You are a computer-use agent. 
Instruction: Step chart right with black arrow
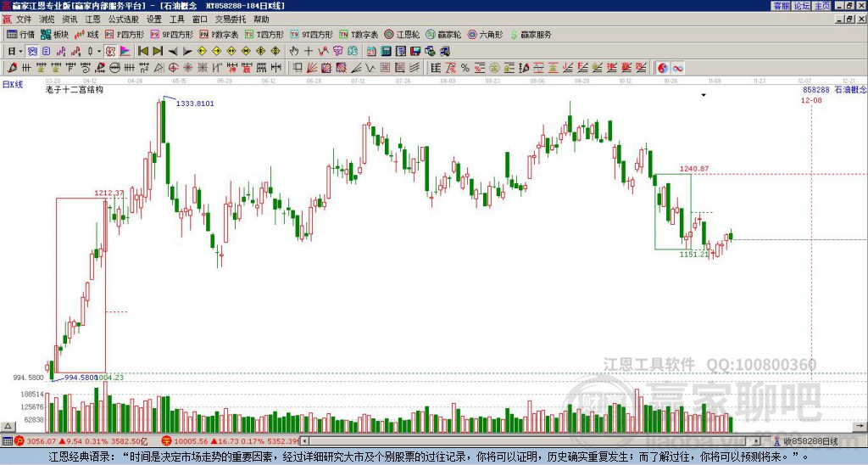pyautogui.click(x=187, y=52)
